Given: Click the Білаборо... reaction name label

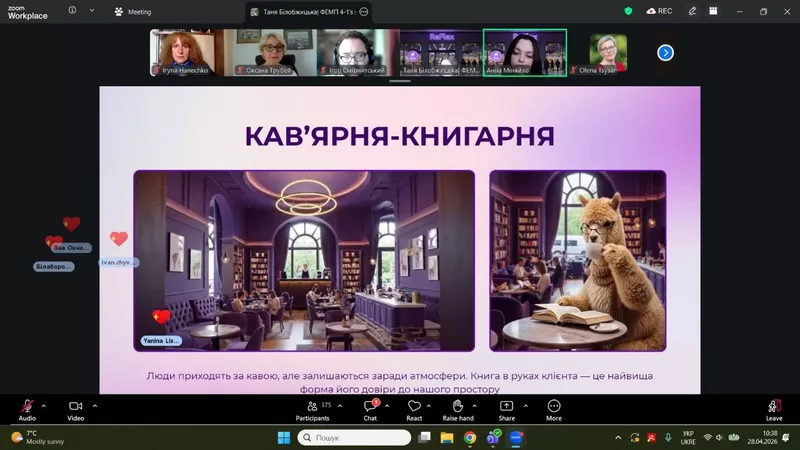Looking at the screenshot, I should pos(54,266).
